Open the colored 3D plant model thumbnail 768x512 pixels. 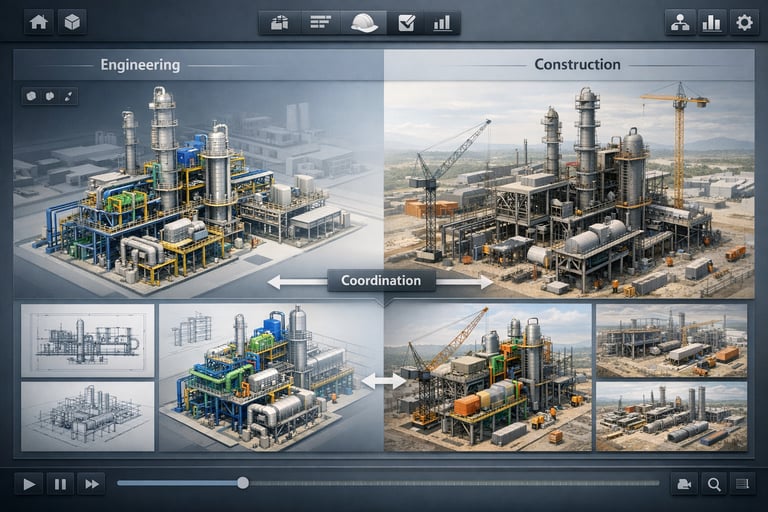tap(271, 377)
